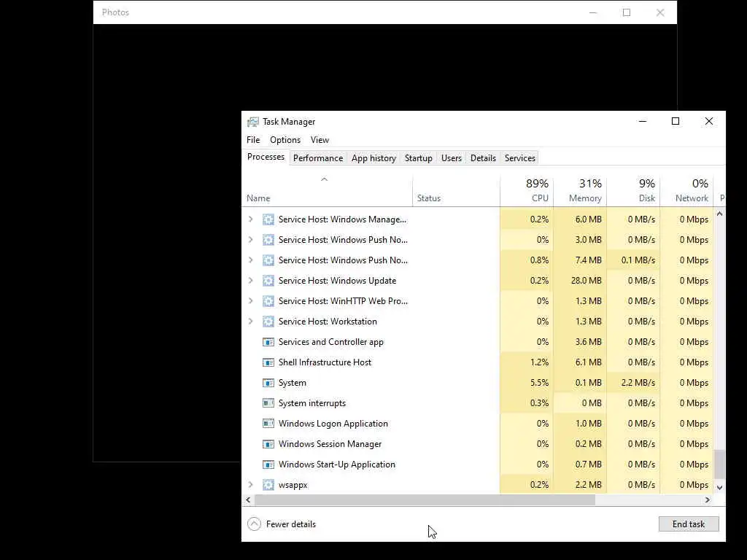This screenshot has width=747, height=560.
Task: Click the End task button
Action: 689,524
